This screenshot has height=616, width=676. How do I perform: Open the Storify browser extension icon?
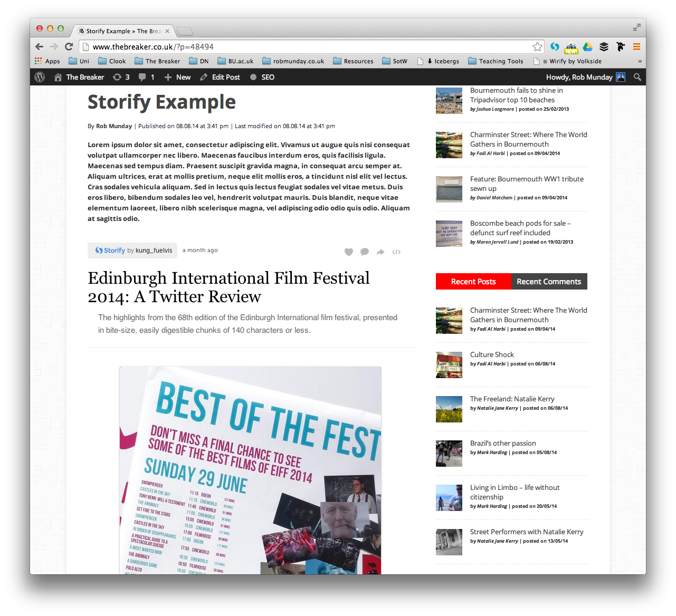[x=555, y=46]
